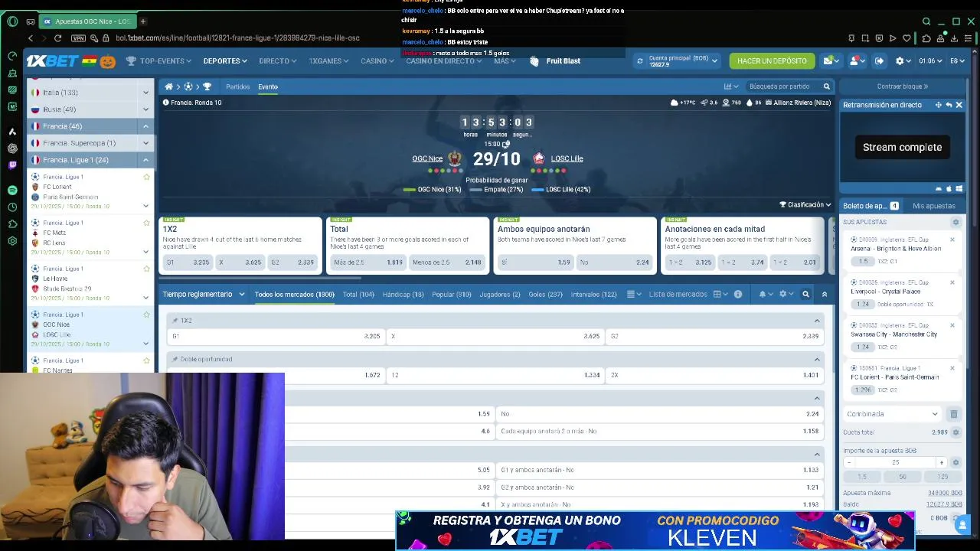
Task: Click the trophy icon in breadcrumb
Action: click(207, 86)
